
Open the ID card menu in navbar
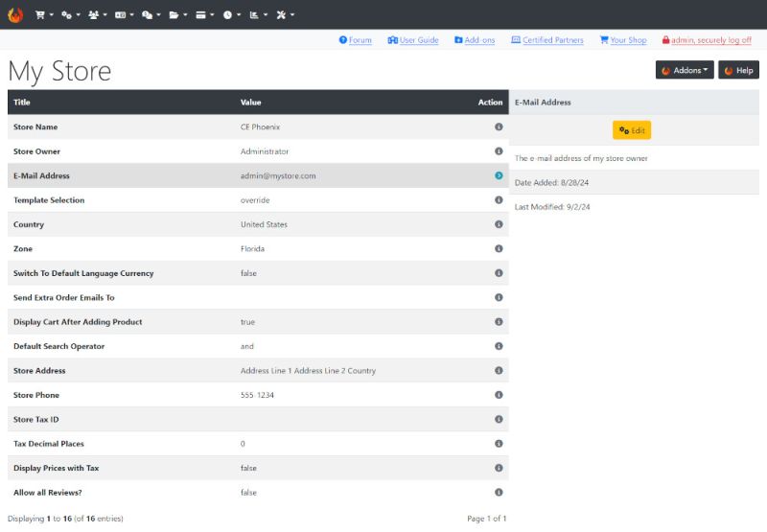[x=125, y=14]
